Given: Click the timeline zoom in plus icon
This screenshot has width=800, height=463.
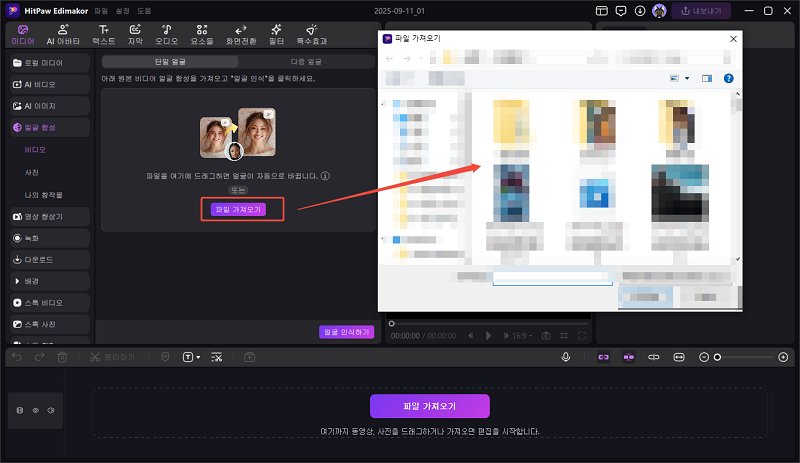Looking at the screenshot, I should click(x=783, y=357).
